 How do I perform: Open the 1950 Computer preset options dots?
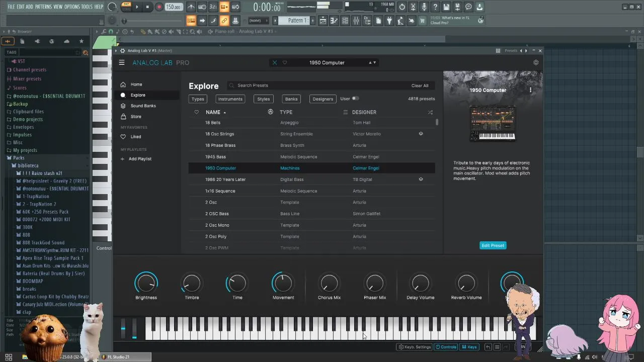(530, 90)
